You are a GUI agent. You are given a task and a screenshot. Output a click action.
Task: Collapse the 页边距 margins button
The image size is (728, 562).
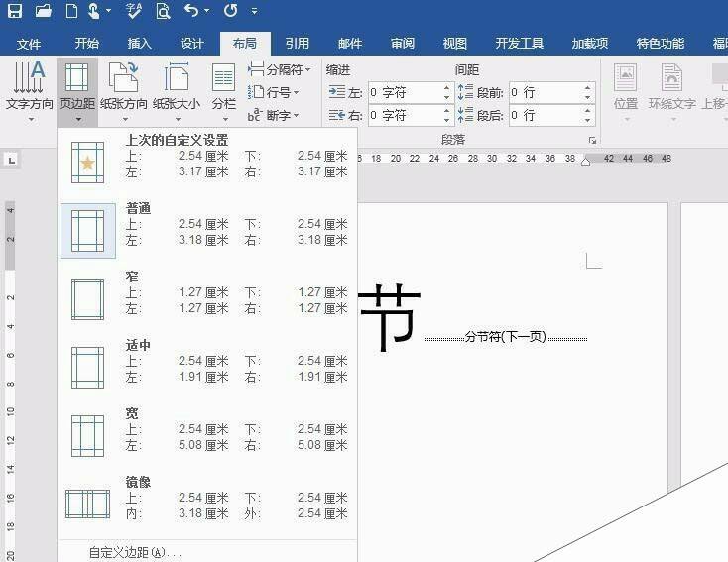(77, 91)
